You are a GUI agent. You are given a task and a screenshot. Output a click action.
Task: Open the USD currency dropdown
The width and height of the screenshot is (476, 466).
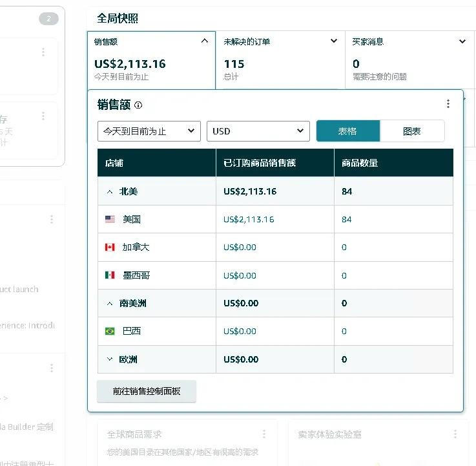pos(258,131)
